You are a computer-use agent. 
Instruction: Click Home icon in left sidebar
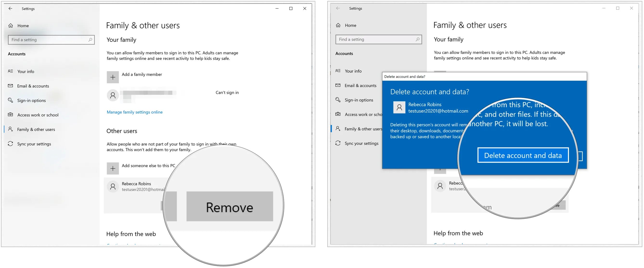pos(11,26)
